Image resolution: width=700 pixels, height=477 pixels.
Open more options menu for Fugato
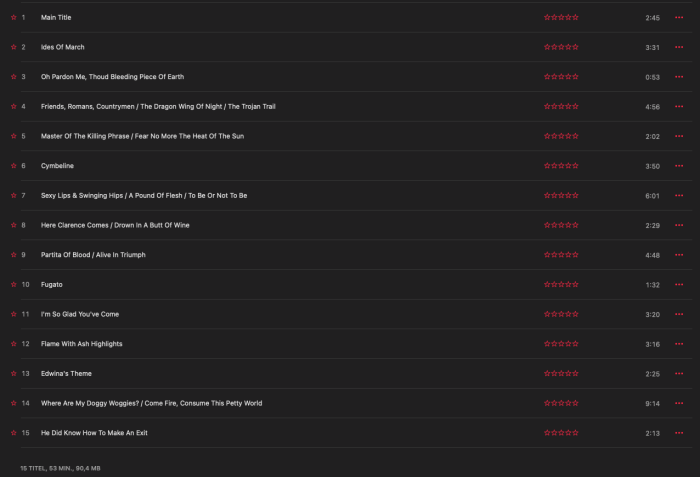pos(679,285)
